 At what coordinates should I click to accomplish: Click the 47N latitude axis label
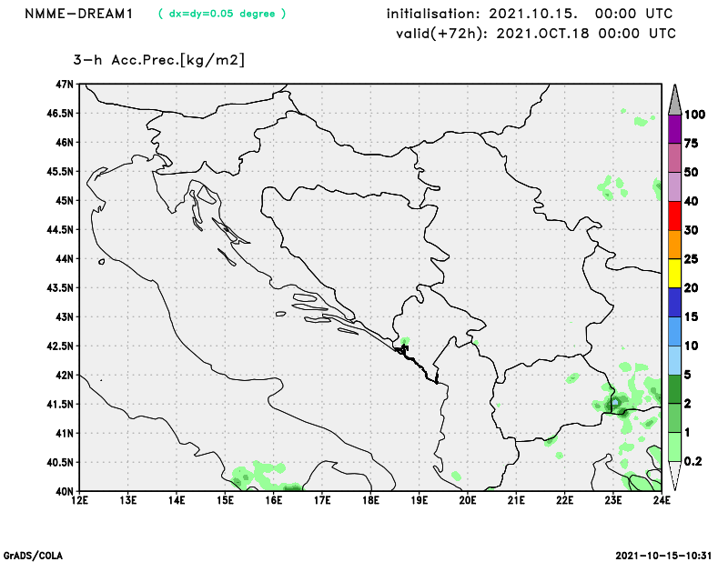coord(64,85)
